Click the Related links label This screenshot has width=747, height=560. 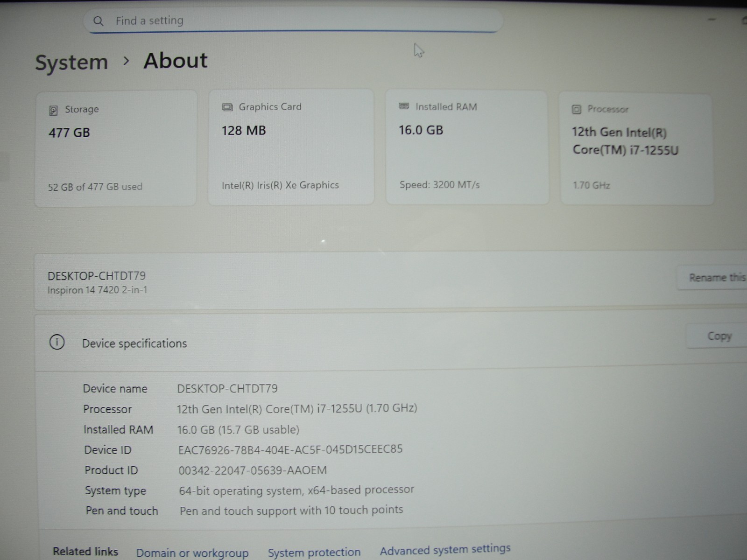tap(85, 552)
